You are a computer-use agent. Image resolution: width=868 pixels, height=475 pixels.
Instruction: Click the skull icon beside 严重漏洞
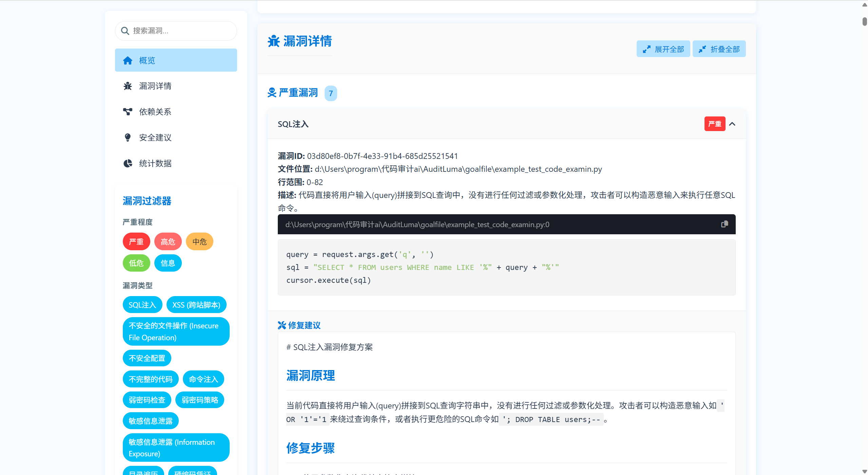coord(272,92)
